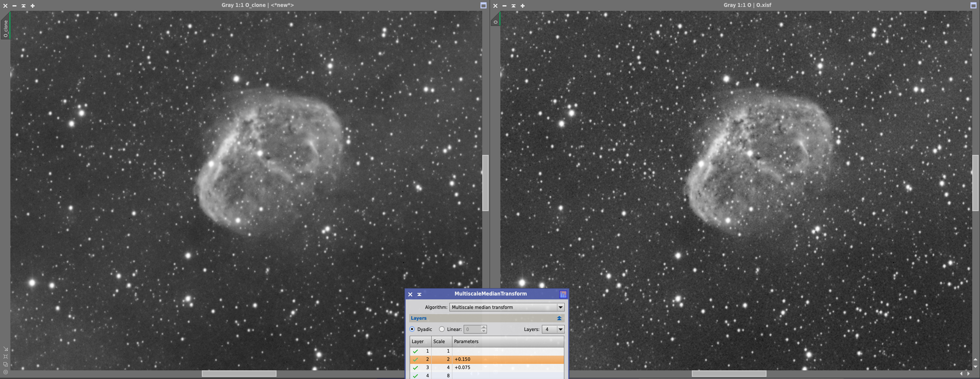Screen dimensions: 980x379
Task: Click the concentric circles icon at bottom-left
Action: (x=6, y=372)
